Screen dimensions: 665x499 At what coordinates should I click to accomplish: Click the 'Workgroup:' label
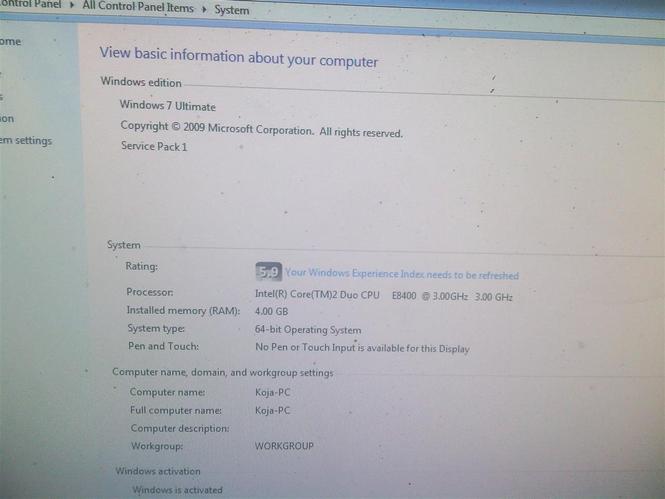tap(157, 446)
